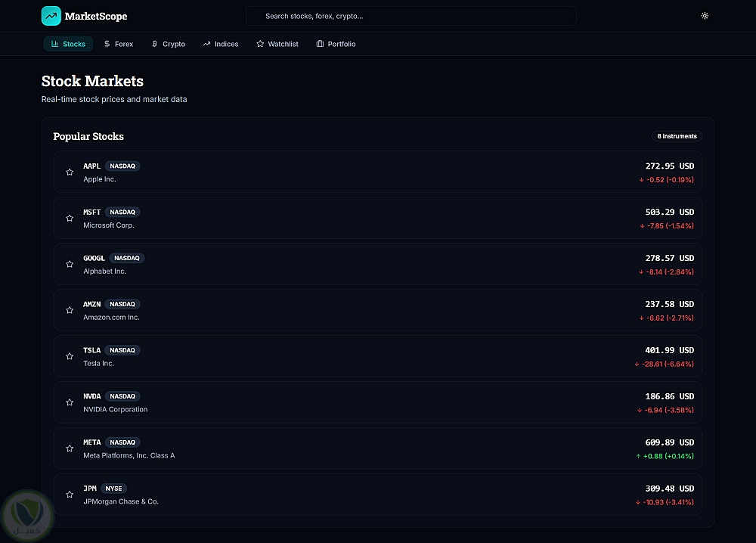Toggle the GOOGL watchlist star

pos(70,264)
